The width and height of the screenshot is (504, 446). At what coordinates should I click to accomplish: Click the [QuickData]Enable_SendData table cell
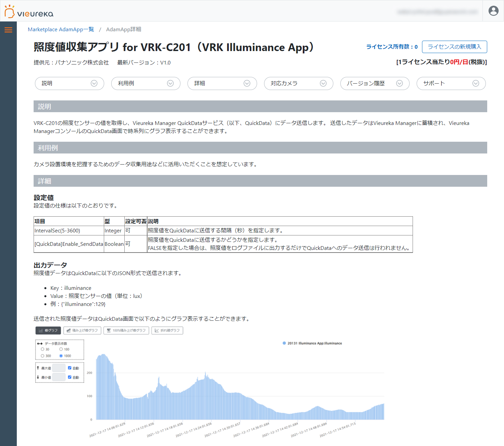69,244
